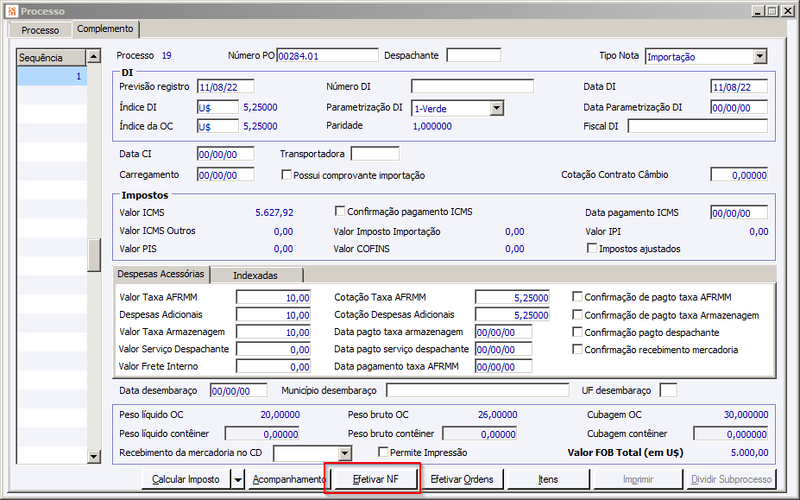Toggle Impostos ajustados checkbox
Image resolution: width=800 pixels, height=500 pixels.
click(x=592, y=248)
